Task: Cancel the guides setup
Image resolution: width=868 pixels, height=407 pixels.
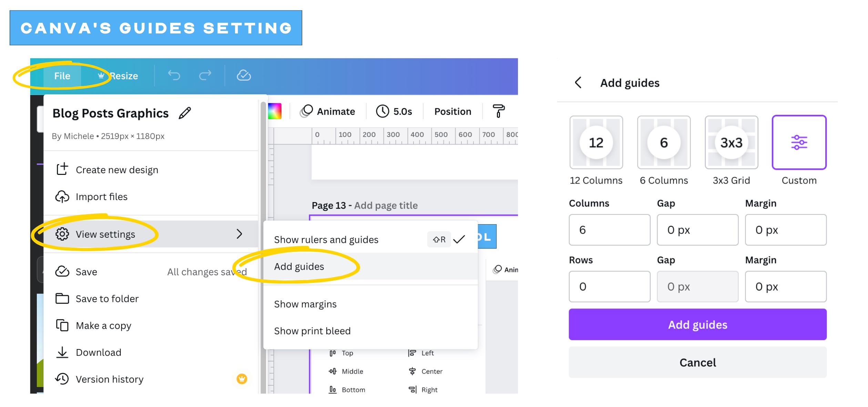Action: tap(697, 362)
